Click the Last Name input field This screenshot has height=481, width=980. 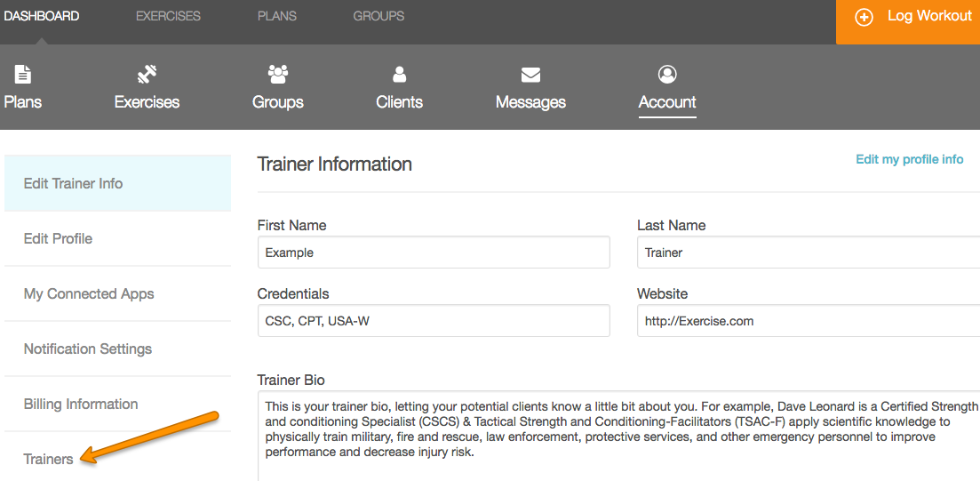click(x=809, y=253)
